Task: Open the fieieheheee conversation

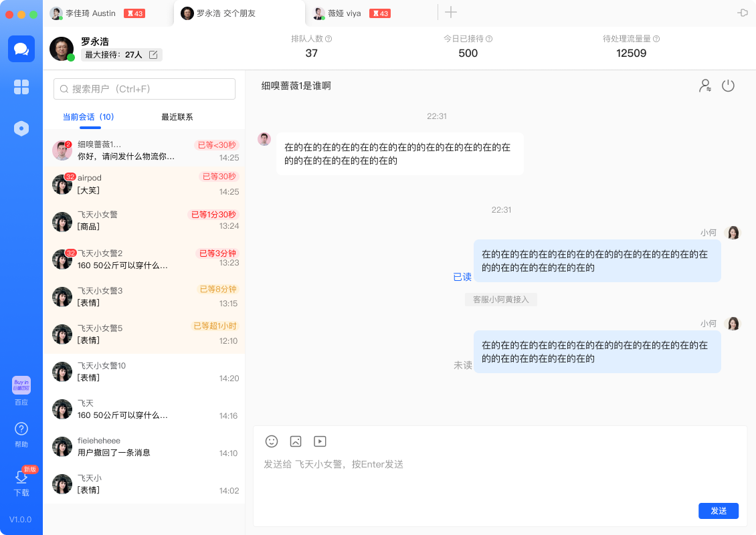Action: pyautogui.click(x=145, y=447)
